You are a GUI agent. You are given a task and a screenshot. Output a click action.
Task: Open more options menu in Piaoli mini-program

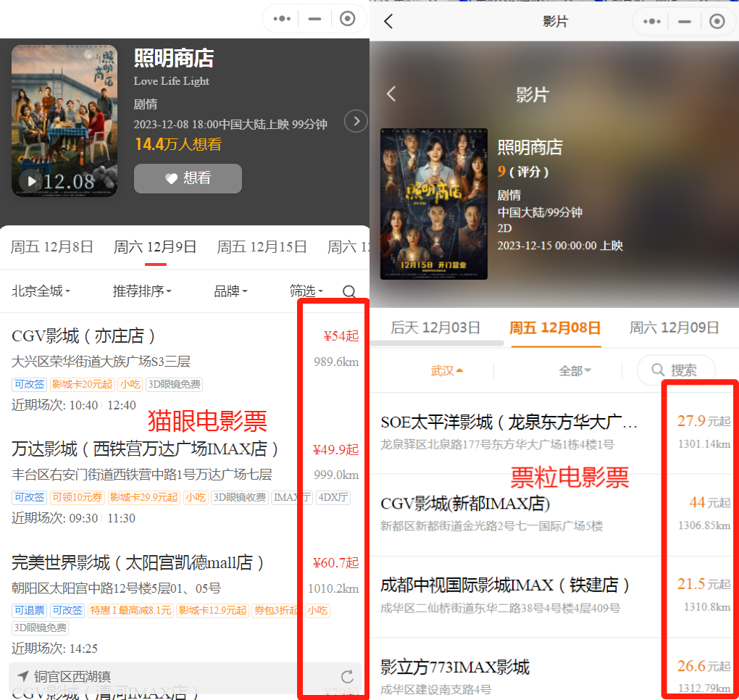[x=652, y=21]
